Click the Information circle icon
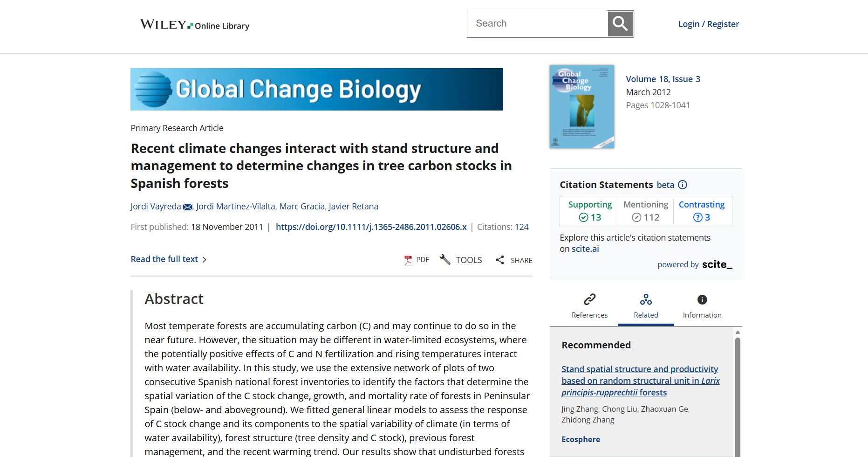Image resolution: width=868 pixels, height=457 pixels. 702,300
